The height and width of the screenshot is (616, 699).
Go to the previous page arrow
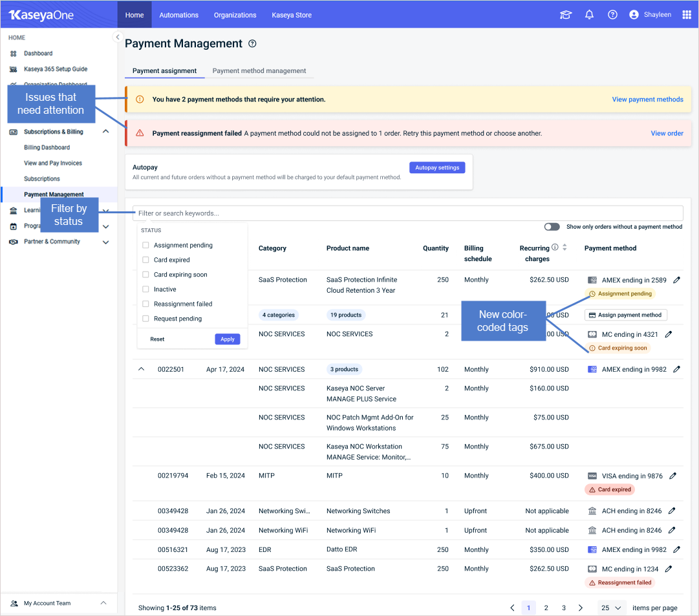[512, 608]
